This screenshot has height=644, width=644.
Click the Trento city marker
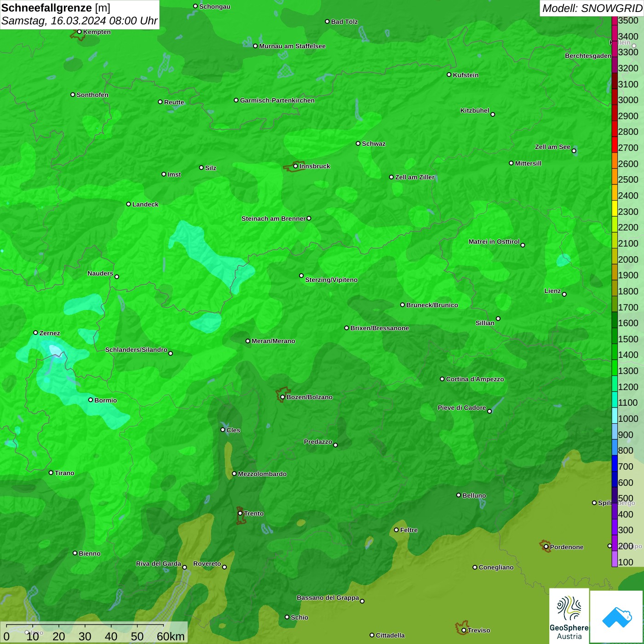click(240, 513)
